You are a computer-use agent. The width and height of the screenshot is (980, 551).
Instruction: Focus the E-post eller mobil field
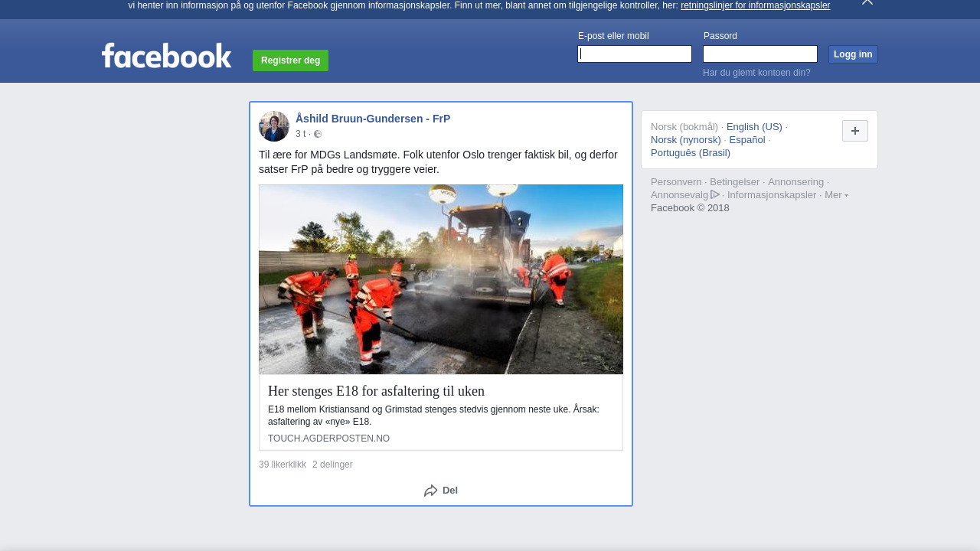[635, 54]
